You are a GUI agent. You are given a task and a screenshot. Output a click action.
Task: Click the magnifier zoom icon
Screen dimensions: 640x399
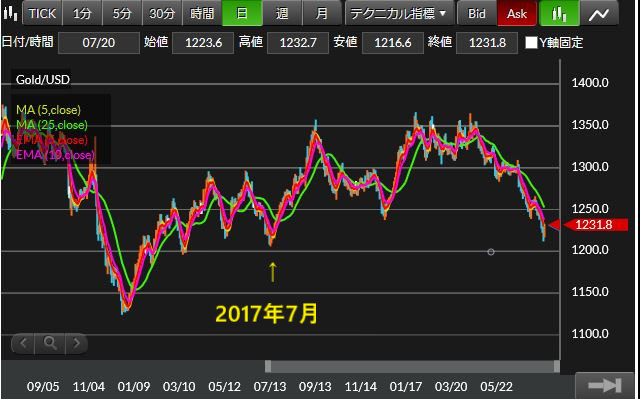pyautogui.click(x=50, y=344)
